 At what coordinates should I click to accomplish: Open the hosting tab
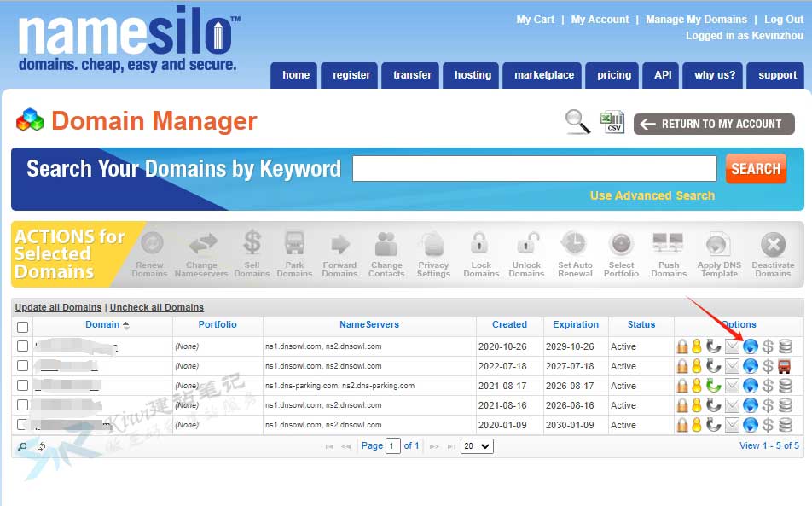(471, 76)
